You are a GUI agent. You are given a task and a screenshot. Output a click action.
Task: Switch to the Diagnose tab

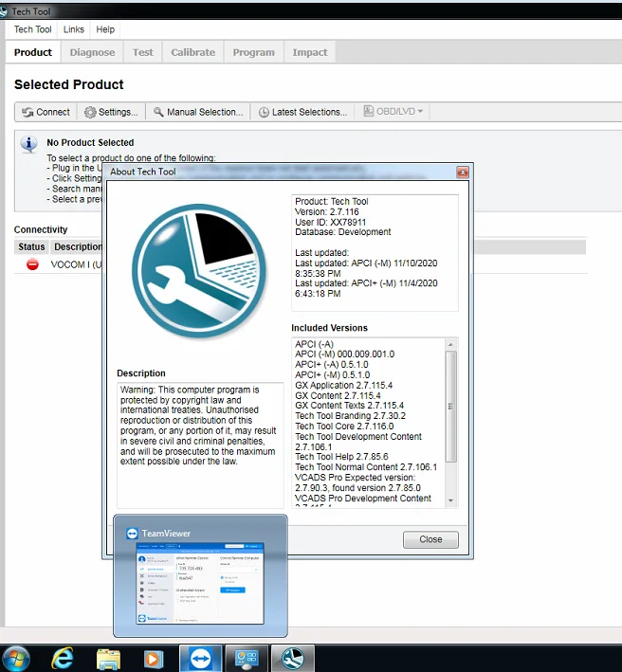click(x=92, y=52)
